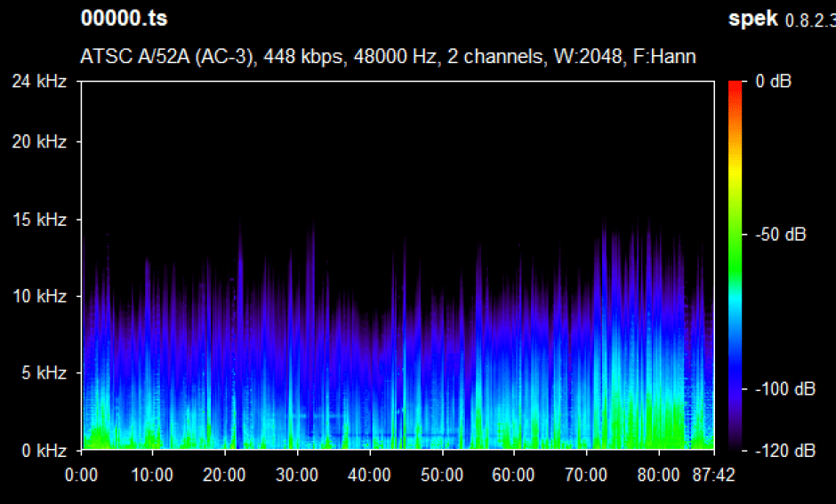Select the 0:00 time marker
The image size is (836, 504).
click(x=82, y=476)
